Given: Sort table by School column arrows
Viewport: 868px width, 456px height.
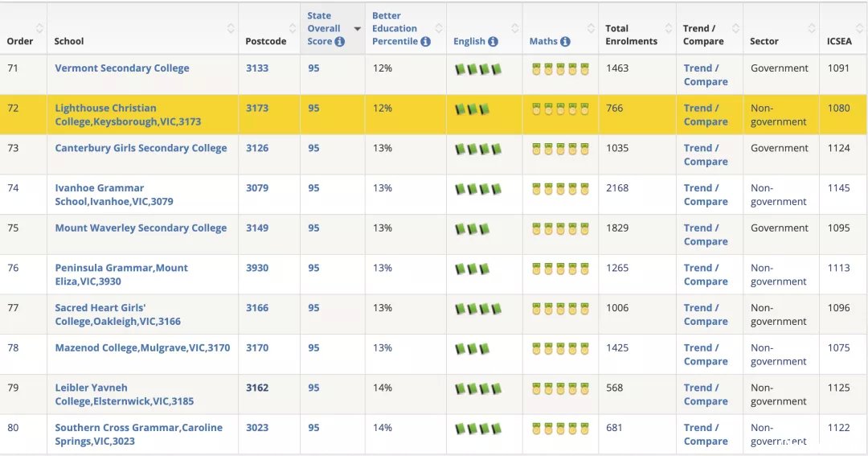Looking at the screenshot, I should [231, 28].
